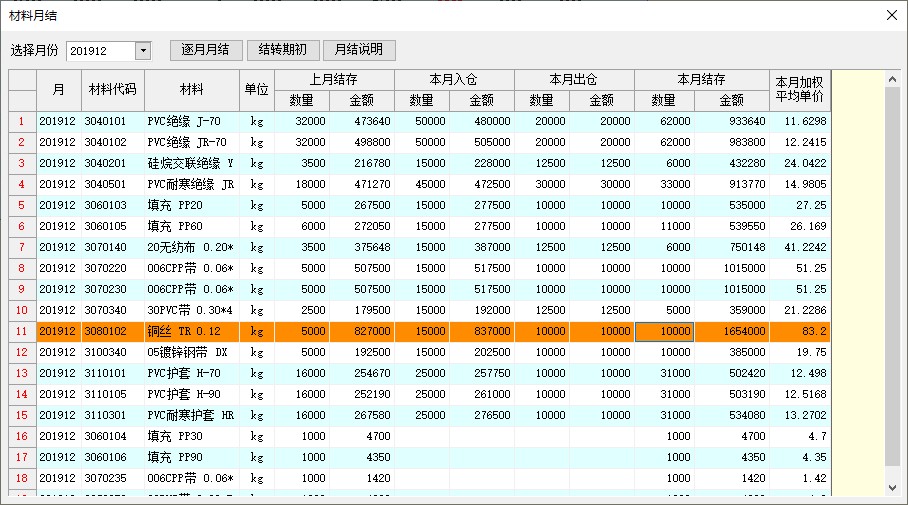
Task: Click the vertical scrollbar thumb
Action: click(x=894, y=270)
